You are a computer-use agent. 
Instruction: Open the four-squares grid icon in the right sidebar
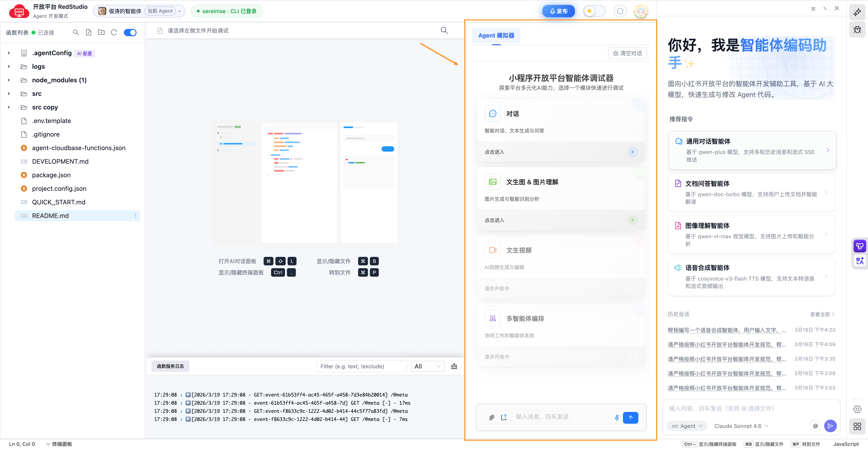tap(857, 427)
